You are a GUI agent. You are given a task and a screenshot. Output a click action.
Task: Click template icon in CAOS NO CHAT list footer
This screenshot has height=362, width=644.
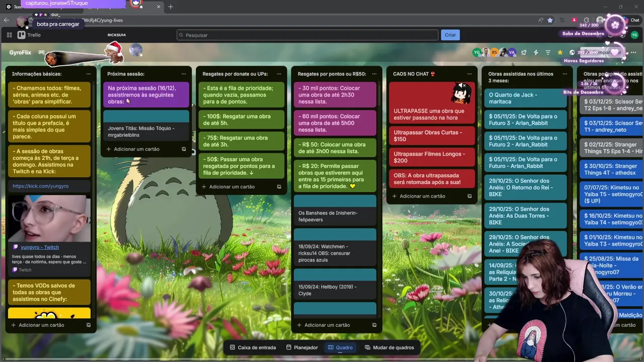pos(469,196)
